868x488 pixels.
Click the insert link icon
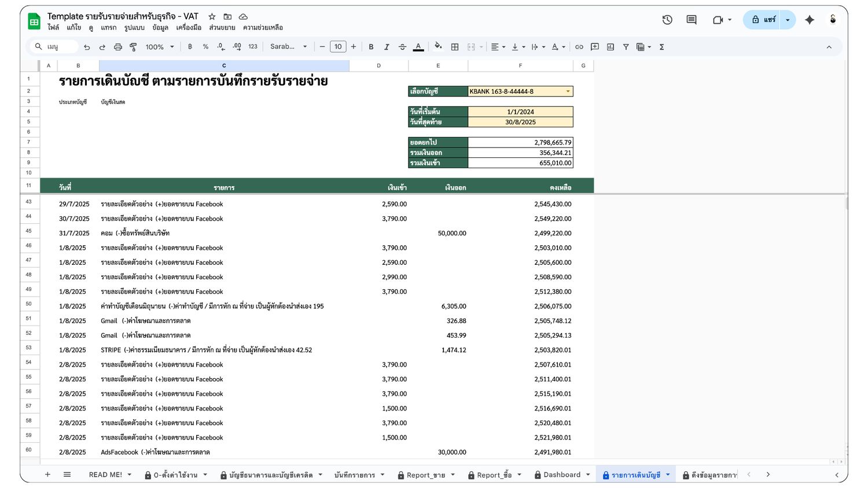[x=579, y=47]
